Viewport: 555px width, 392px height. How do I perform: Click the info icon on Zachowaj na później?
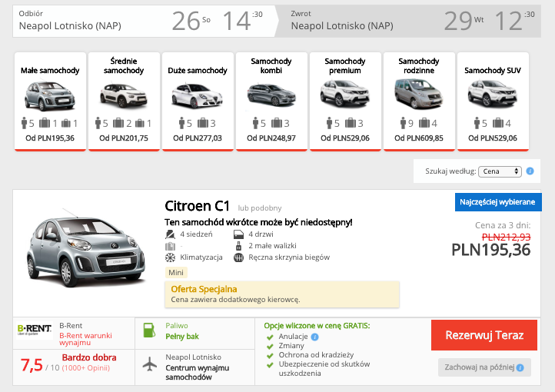pos(520,367)
